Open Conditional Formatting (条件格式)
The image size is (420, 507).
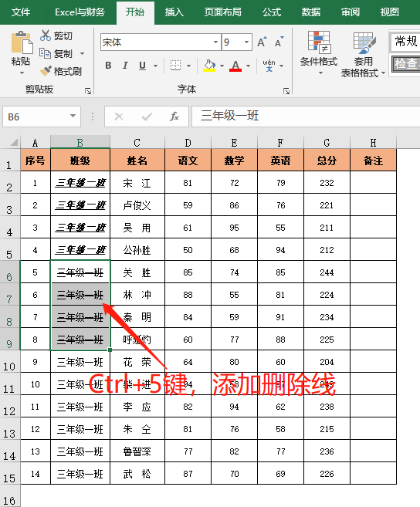(318, 52)
